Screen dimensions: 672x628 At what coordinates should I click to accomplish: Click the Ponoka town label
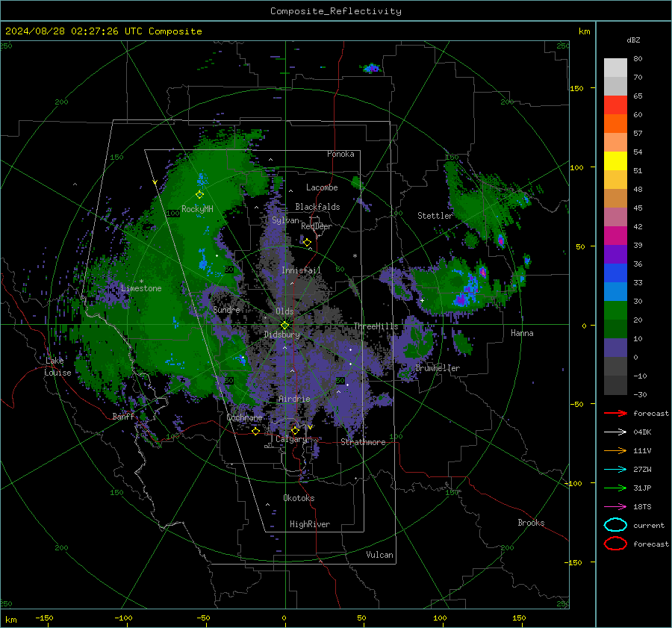click(340, 154)
